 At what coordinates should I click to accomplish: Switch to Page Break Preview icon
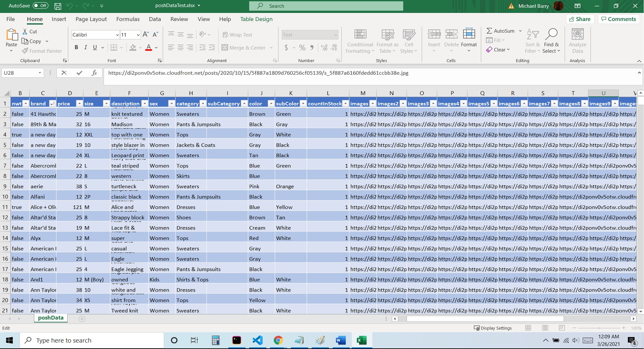point(562,328)
